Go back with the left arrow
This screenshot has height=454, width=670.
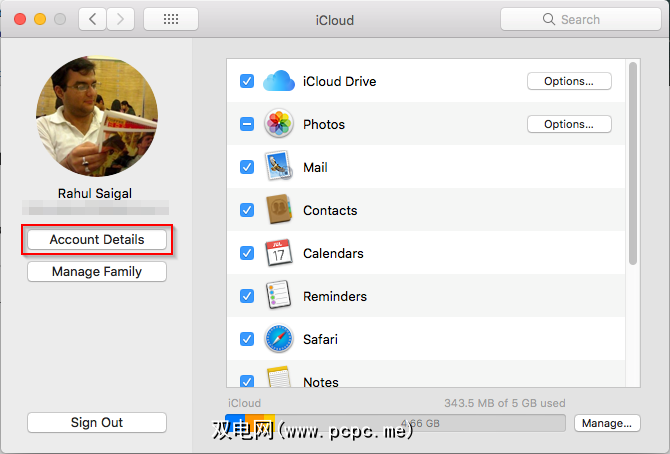pos(92,19)
